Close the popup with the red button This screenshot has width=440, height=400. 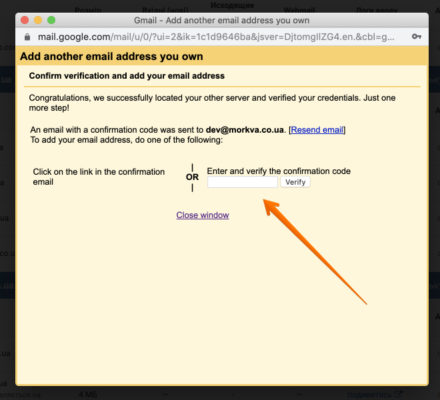25,20
